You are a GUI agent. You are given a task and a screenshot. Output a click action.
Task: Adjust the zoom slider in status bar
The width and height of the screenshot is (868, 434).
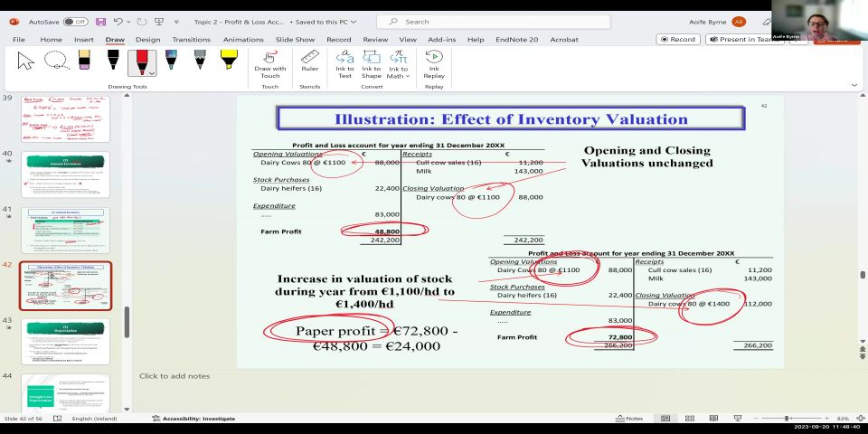(x=787, y=419)
